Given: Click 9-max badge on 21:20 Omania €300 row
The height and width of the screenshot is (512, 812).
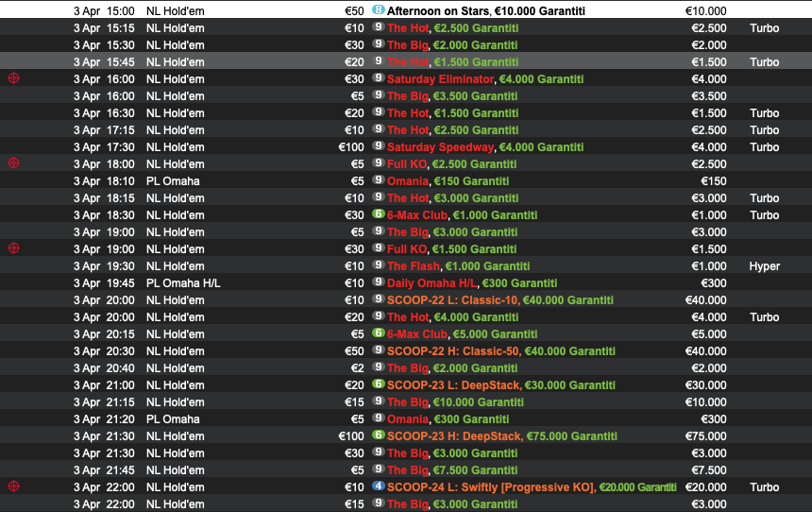Looking at the screenshot, I should [379, 418].
